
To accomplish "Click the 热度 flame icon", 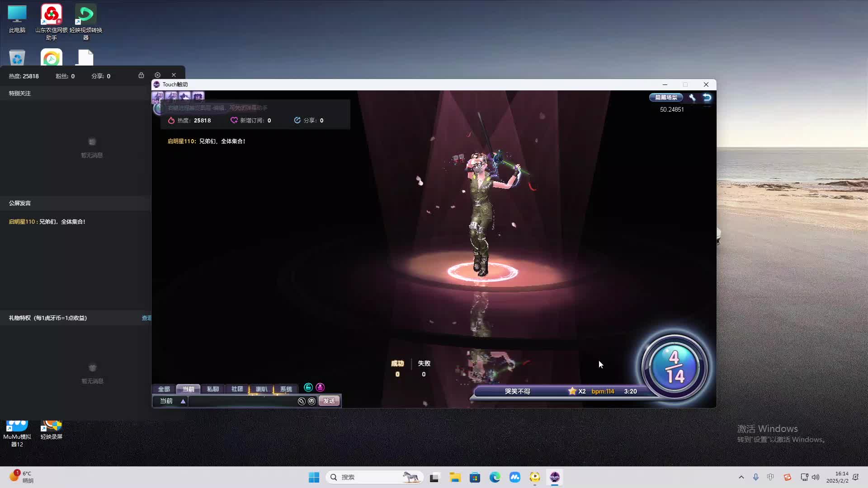I will coord(171,120).
